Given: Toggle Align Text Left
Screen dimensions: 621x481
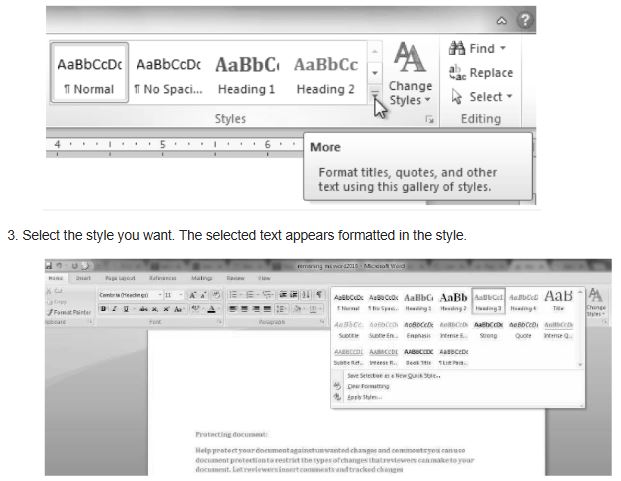Looking at the screenshot, I should pos(233,309).
